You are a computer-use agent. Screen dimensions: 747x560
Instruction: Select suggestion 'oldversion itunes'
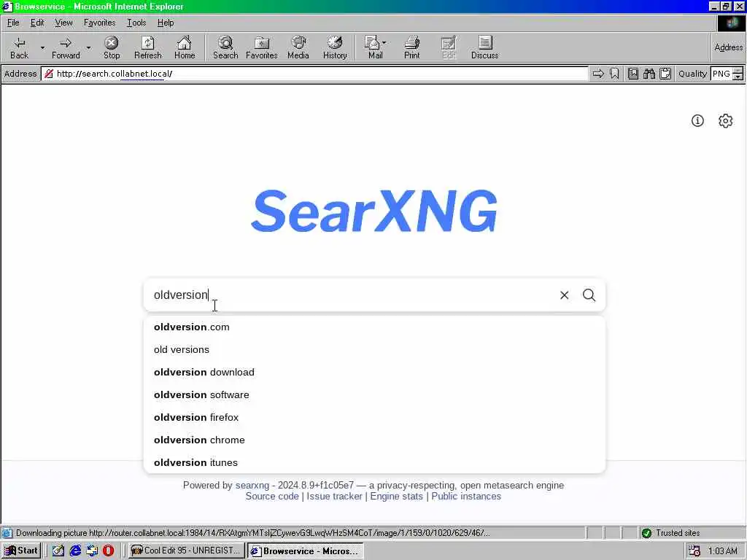point(374,462)
